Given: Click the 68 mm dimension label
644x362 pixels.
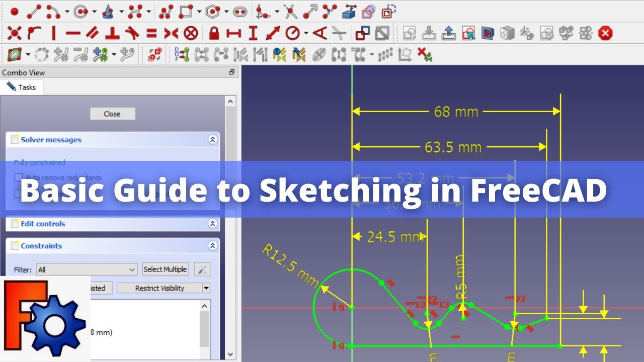Looking at the screenshot, I should (456, 111).
